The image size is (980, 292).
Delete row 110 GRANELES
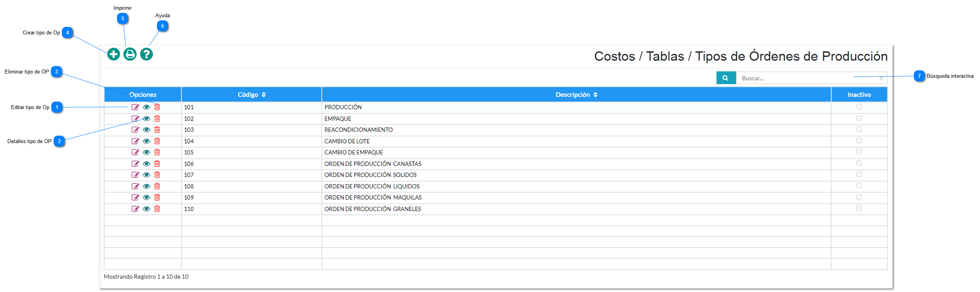pos(157,209)
